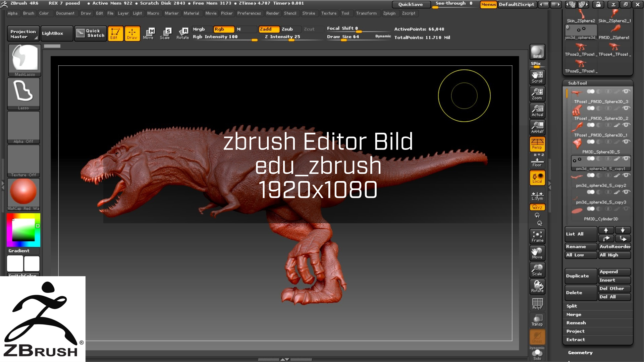Launch Projection Master

pyautogui.click(x=23, y=34)
